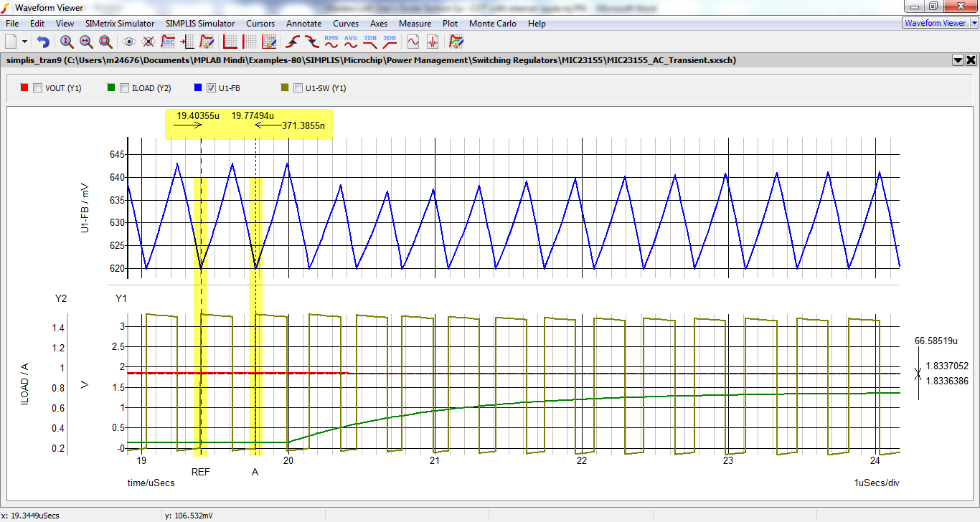Click the 1uSecs/div scale label

click(877, 483)
